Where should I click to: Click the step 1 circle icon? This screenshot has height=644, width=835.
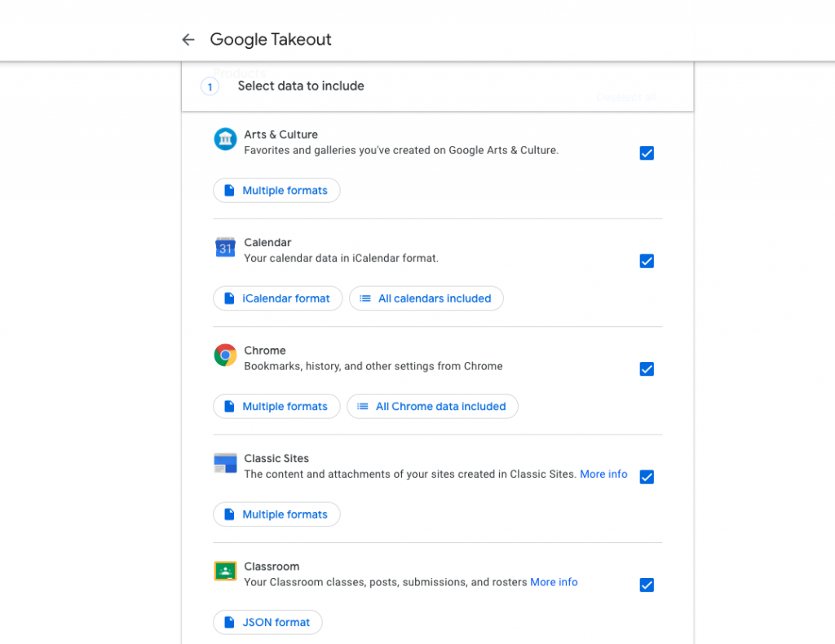[210, 86]
